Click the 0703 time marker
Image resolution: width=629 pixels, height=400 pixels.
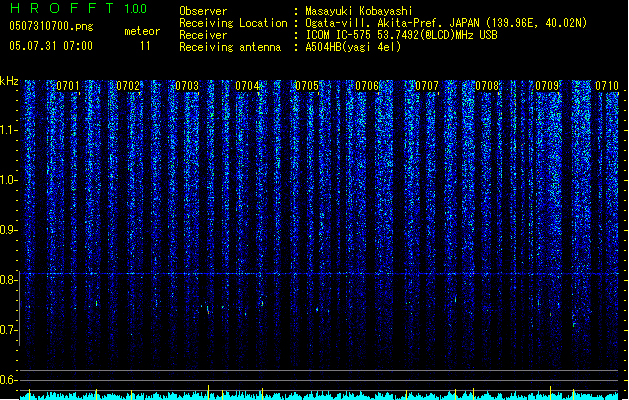click(187, 86)
